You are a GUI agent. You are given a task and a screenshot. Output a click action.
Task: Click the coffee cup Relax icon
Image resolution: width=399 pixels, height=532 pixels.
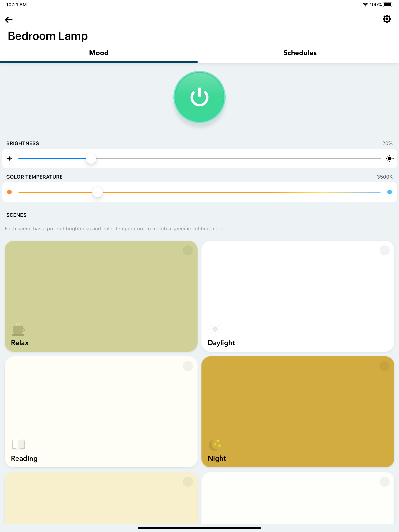[18, 329]
